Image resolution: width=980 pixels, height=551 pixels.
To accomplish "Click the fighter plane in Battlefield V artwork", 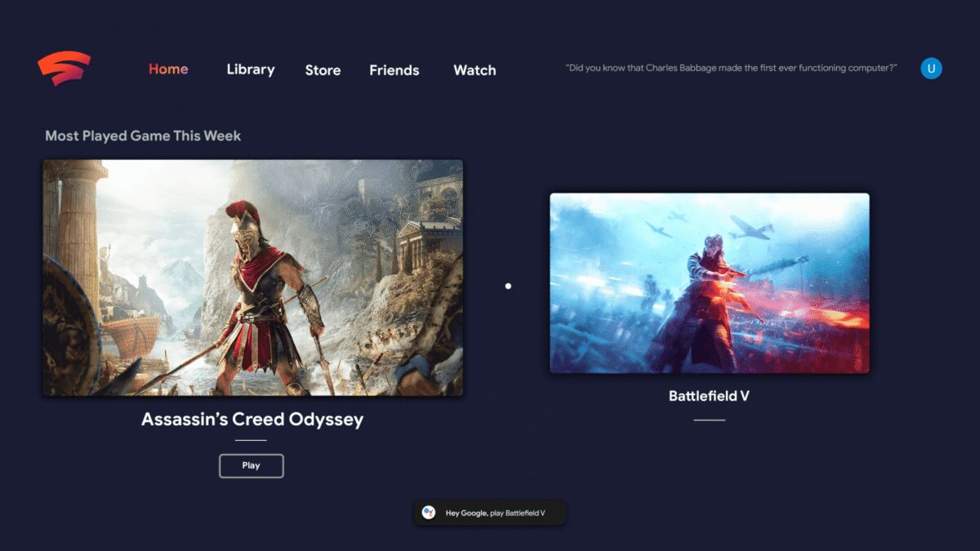I will (x=751, y=226).
